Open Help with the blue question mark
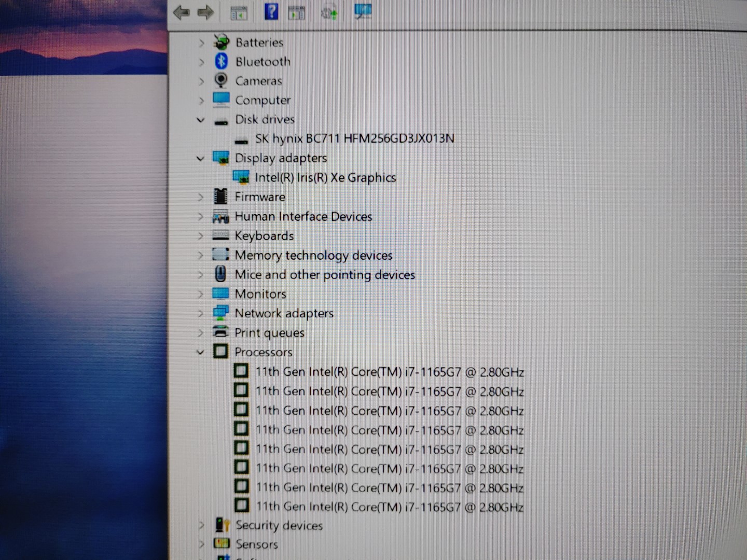Viewport: 747px width, 560px height. pos(271,11)
